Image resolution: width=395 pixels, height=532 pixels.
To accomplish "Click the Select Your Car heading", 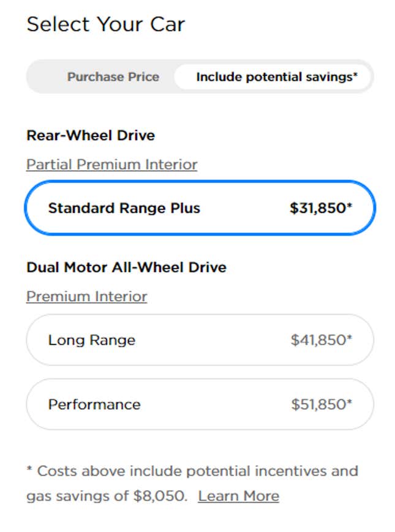I will click(106, 24).
